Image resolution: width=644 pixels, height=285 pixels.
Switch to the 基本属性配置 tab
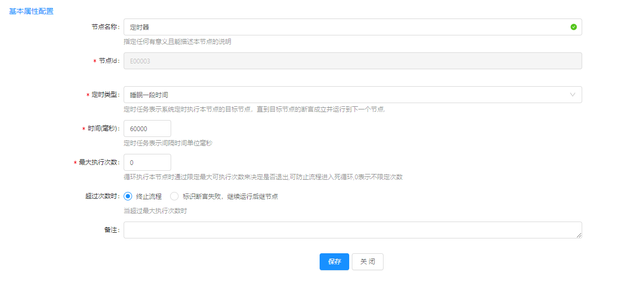tap(31, 11)
